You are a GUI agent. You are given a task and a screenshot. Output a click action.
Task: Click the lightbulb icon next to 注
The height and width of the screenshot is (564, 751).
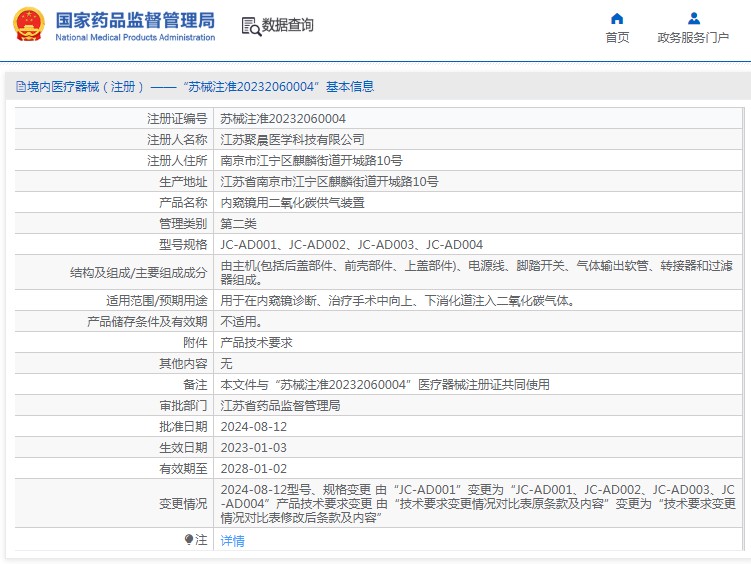point(188,540)
